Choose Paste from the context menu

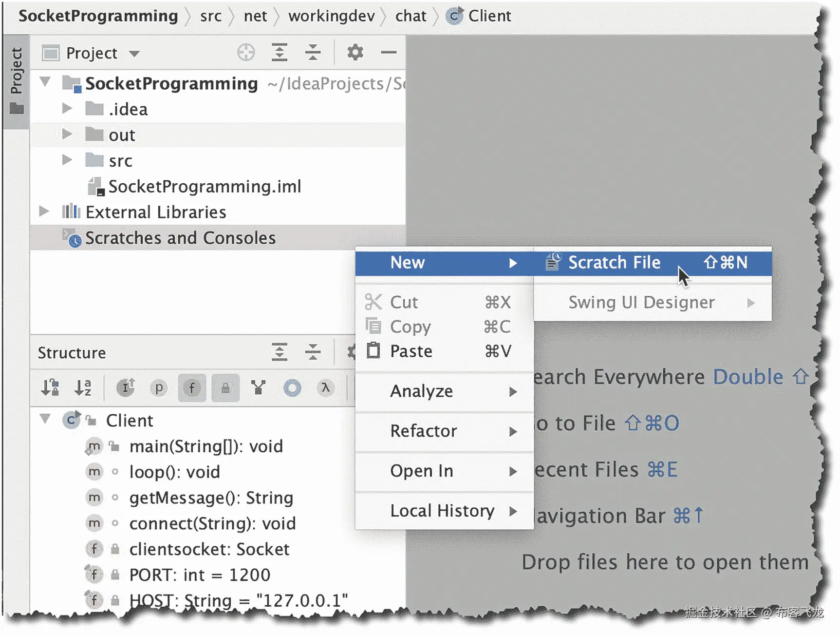pyautogui.click(x=445, y=351)
